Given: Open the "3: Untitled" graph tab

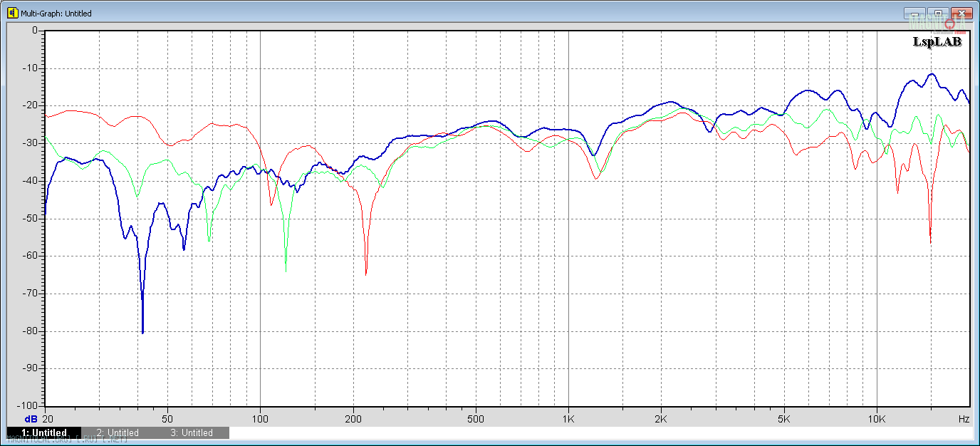Looking at the screenshot, I should click(x=192, y=432).
